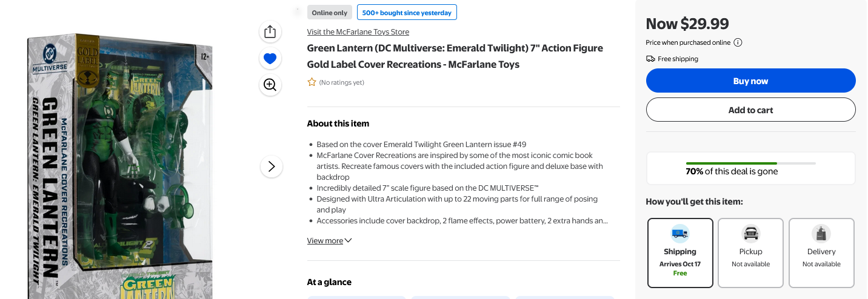
Task: Click the zoom magnifier icon
Action: pyautogui.click(x=270, y=85)
